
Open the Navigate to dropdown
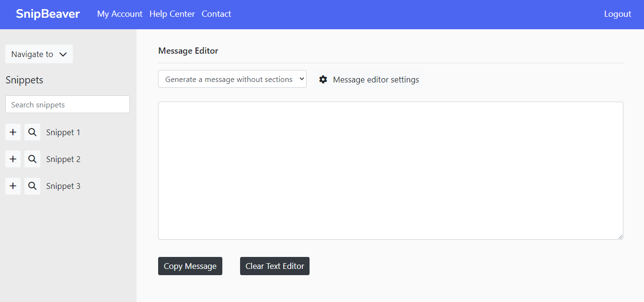pyautogui.click(x=38, y=54)
